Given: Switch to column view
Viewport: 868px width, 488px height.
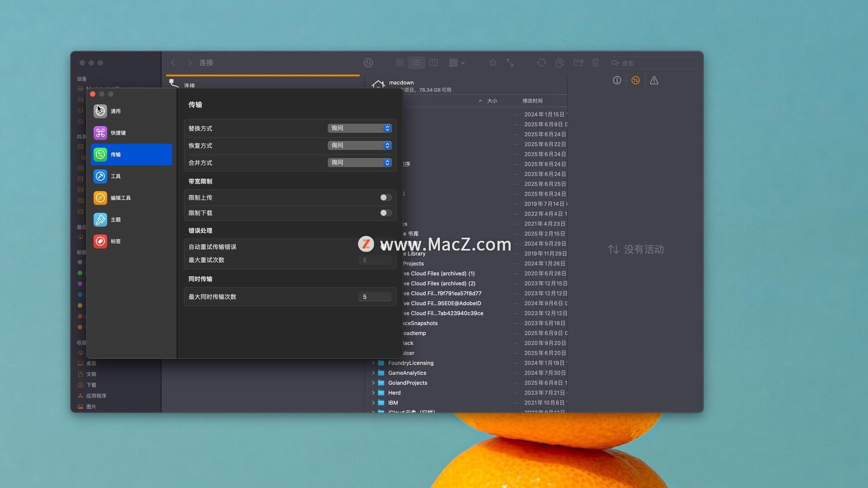Looking at the screenshot, I should point(434,63).
